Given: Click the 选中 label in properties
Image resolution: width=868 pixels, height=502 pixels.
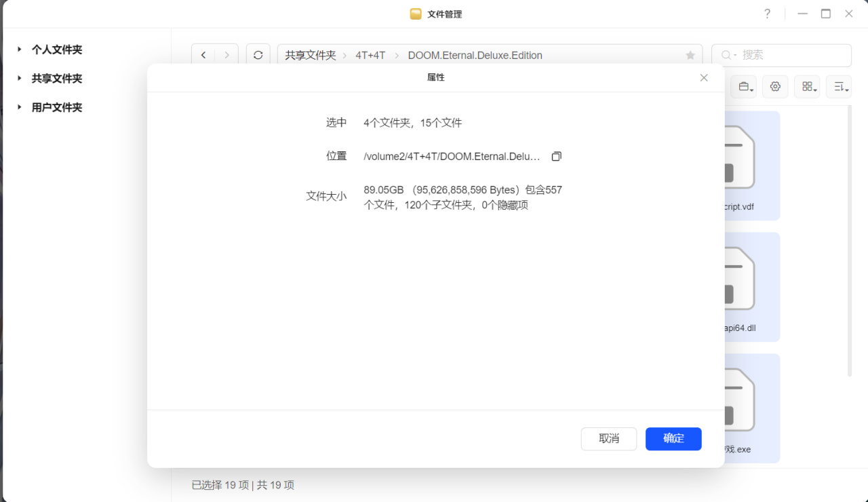Looking at the screenshot, I should [336, 123].
